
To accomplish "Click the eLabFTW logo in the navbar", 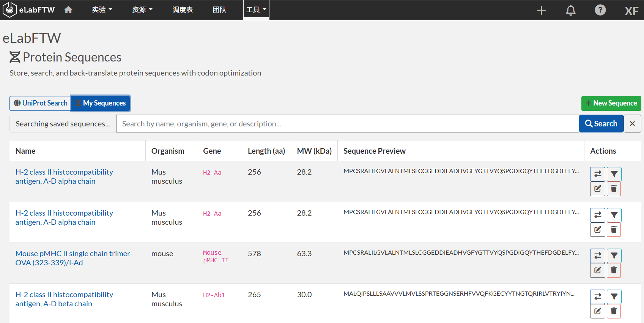I will (x=29, y=10).
